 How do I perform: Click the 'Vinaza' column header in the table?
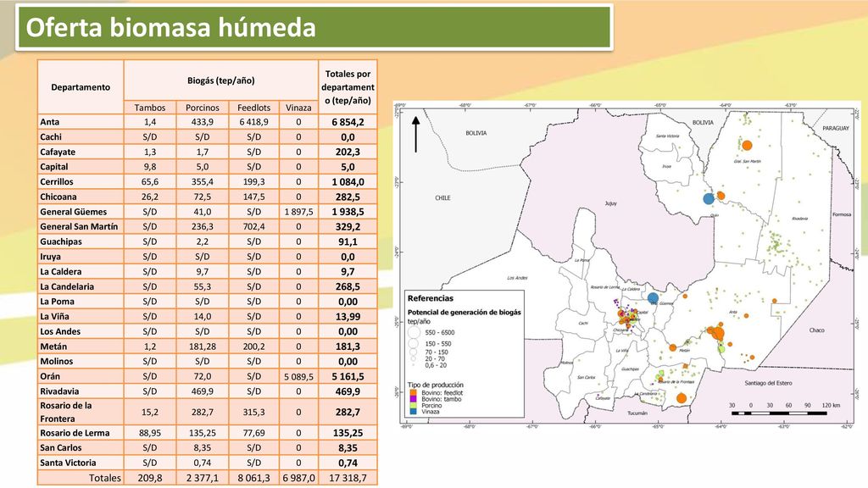[298, 108]
